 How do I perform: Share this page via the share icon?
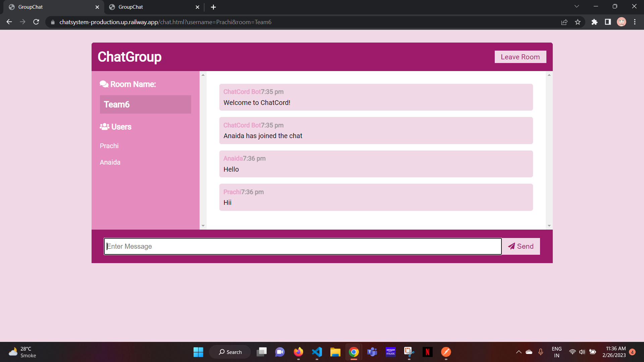coord(564,22)
